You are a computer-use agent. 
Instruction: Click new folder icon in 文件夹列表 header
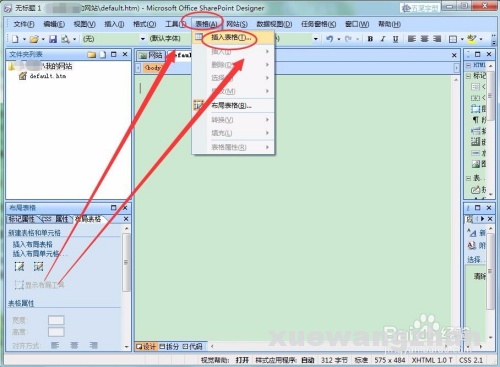click(92, 54)
